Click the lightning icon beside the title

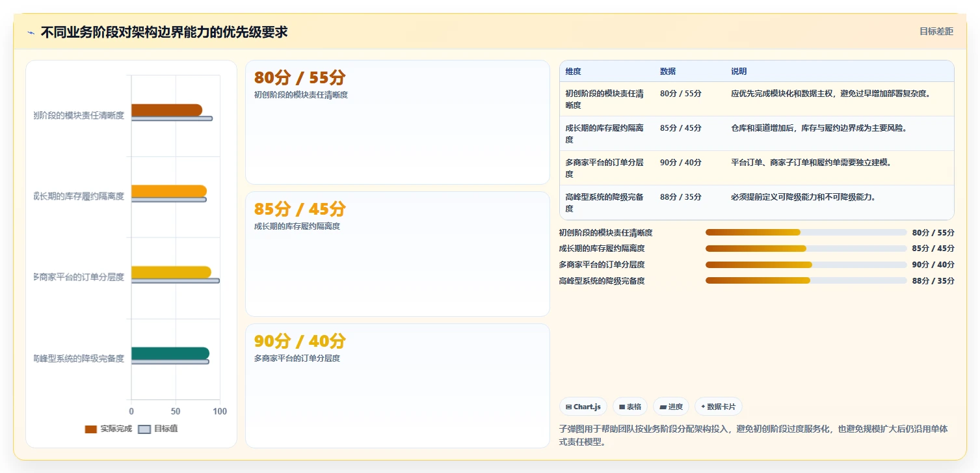pos(31,33)
